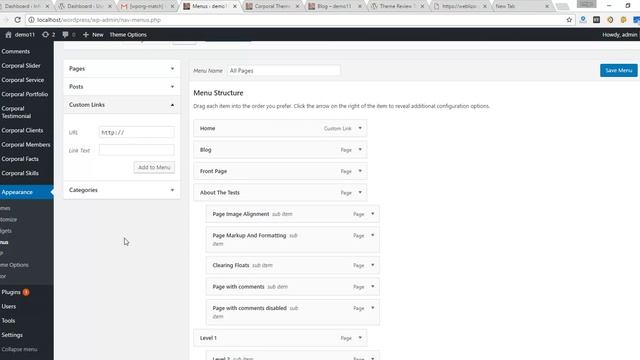Select the Level 1 menu item bar

tap(280, 338)
